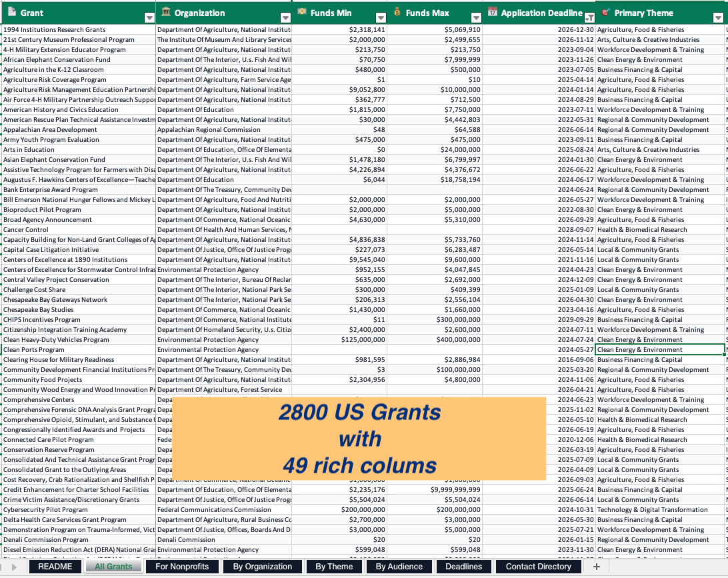
Task: Click the Denali Commission organization cell
Action: 224,540
